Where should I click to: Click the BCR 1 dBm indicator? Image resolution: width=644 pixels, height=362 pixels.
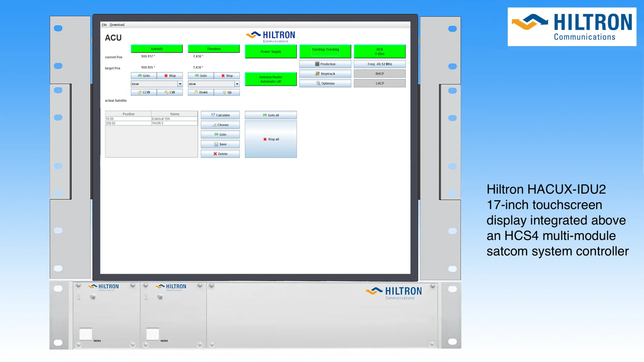point(380,52)
